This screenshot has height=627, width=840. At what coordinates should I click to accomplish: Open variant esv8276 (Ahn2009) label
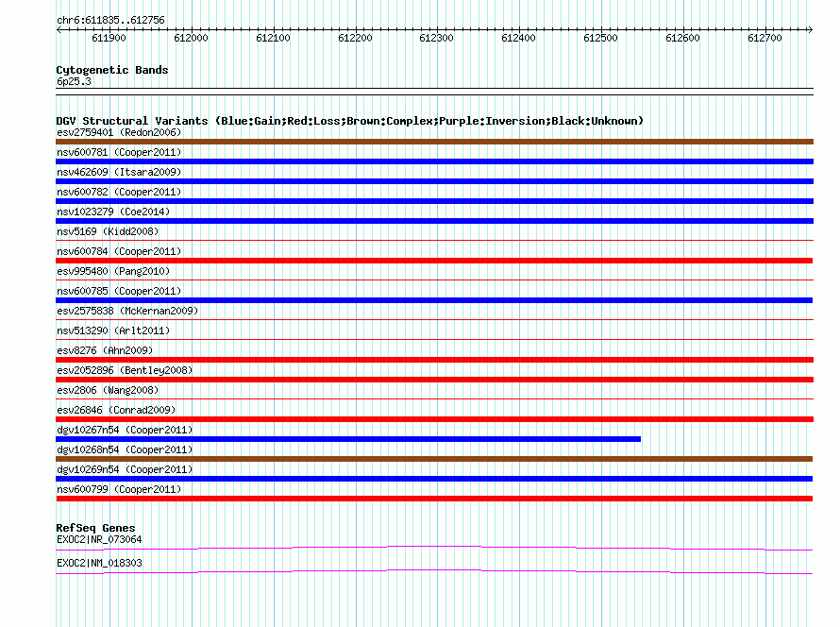click(105, 350)
